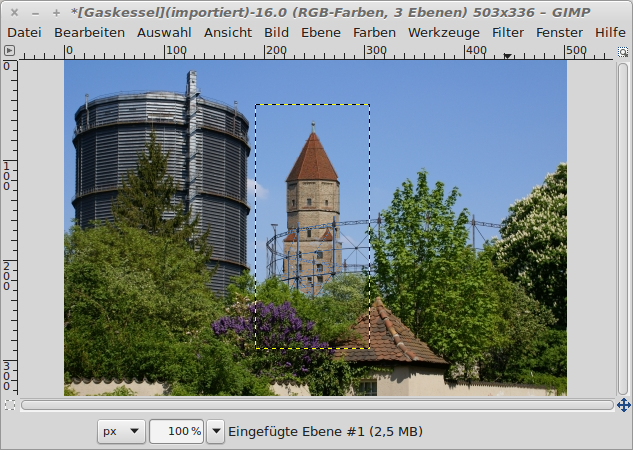Expand the zoom level dropdown arrow

(215, 431)
